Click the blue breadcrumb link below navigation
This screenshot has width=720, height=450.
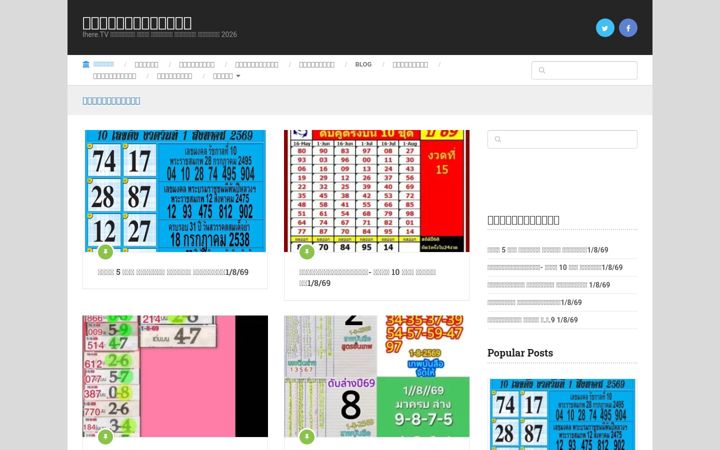[111, 101]
